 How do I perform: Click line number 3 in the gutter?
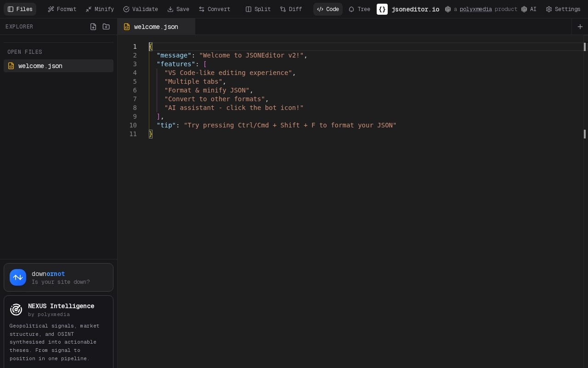coord(135,64)
